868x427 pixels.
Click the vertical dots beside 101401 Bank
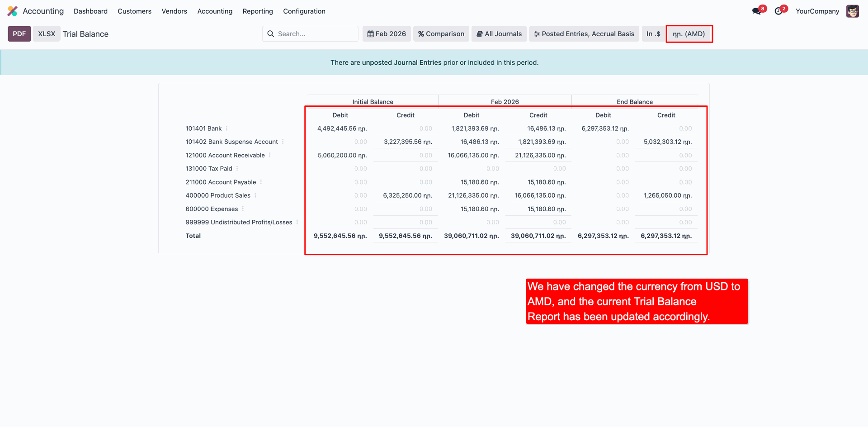(226, 128)
